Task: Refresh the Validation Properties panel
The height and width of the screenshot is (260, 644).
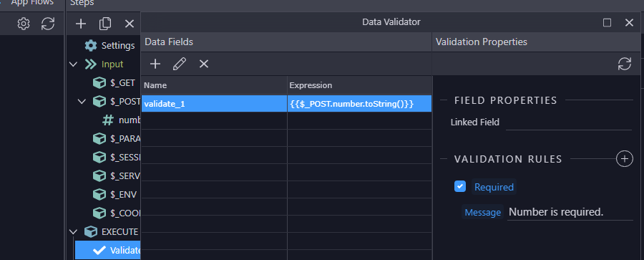Action: tap(624, 64)
